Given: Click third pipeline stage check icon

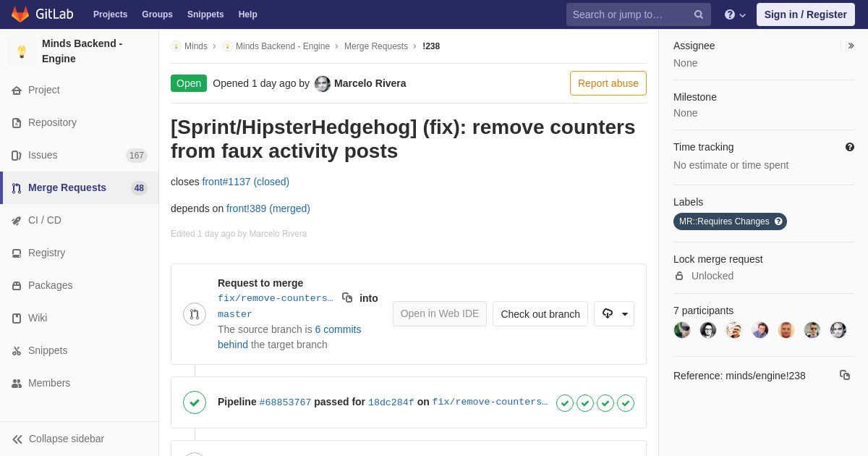Looking at the screenshot, I should tap(605, 403).
